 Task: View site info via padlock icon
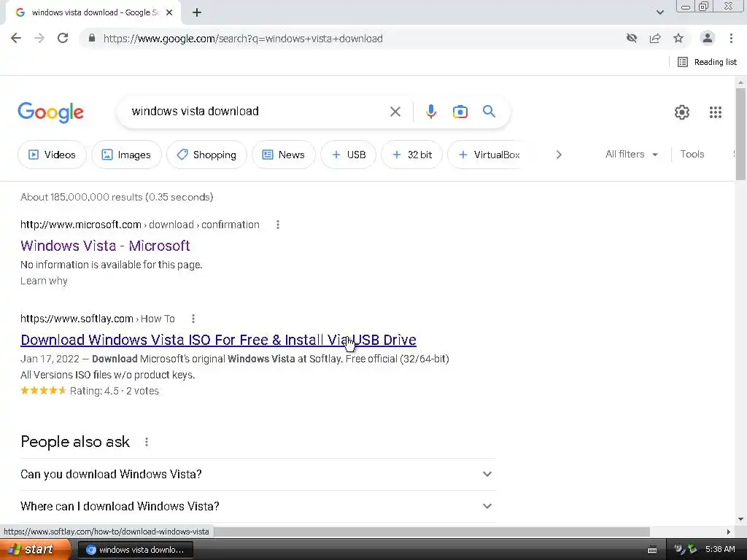point(92,38)
